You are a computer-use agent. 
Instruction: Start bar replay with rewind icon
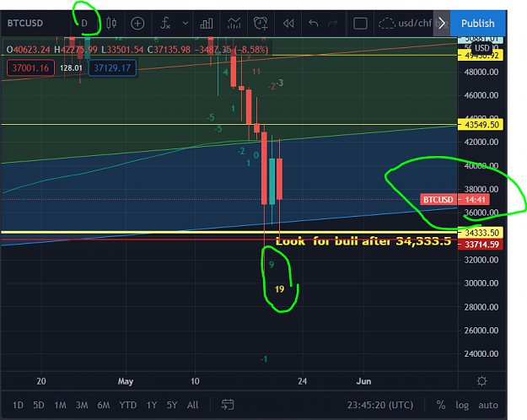pyautogui.click(x=288, y=24)
